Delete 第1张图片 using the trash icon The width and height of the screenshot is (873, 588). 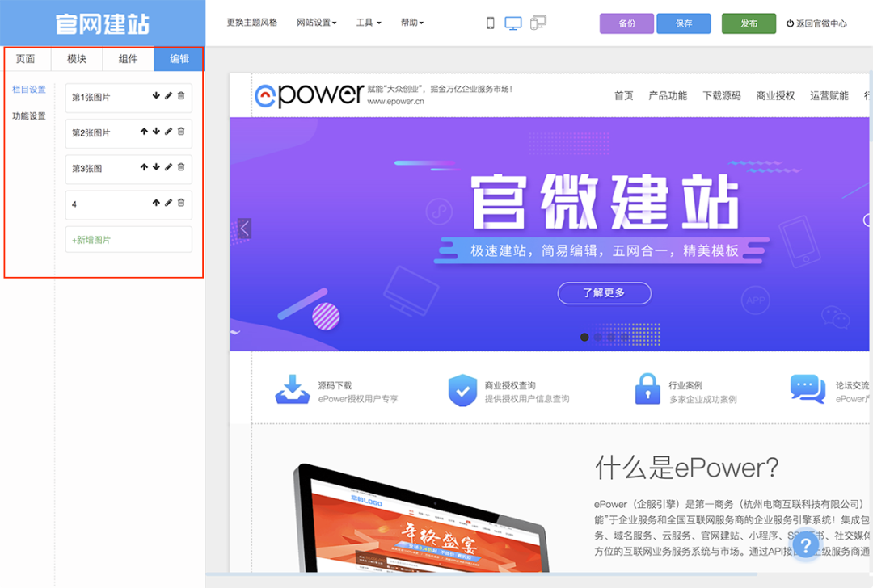(x=181, y=95)
